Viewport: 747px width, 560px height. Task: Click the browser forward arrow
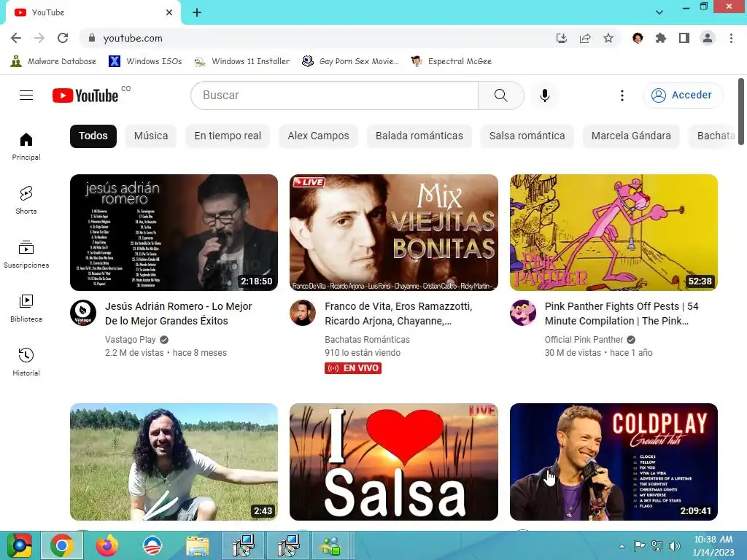pyautogui.click(x=39, y=38)
